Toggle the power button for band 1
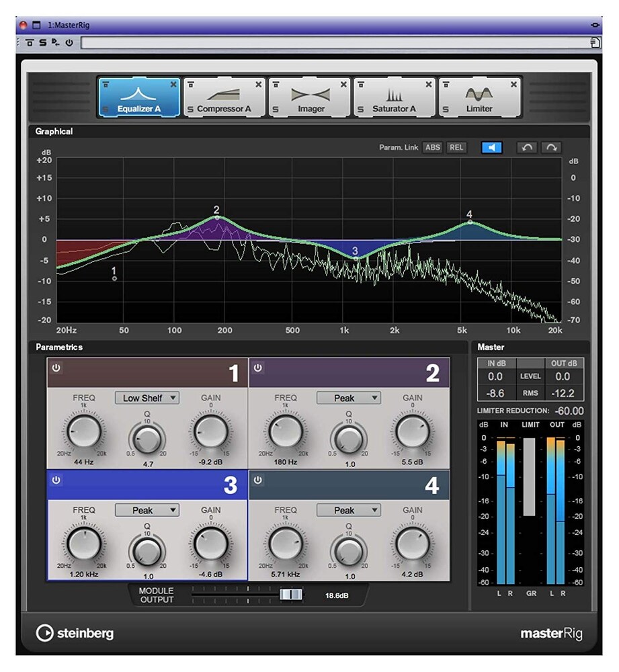The width and height of the screenshot is (619, 672). (56, 368)
